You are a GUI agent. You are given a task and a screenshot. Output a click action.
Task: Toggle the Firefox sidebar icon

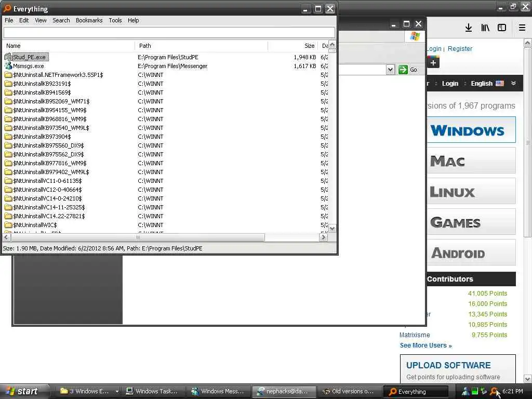[502, 28]
